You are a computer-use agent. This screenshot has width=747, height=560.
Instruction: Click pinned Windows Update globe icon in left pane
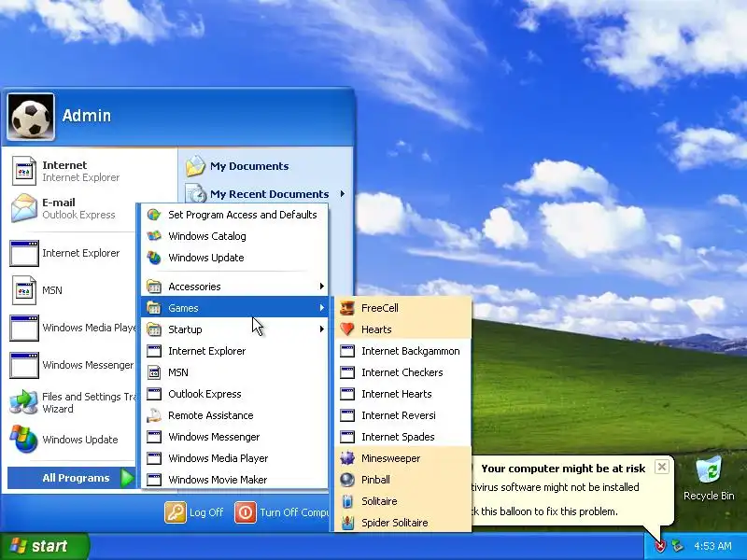(24, 439)
